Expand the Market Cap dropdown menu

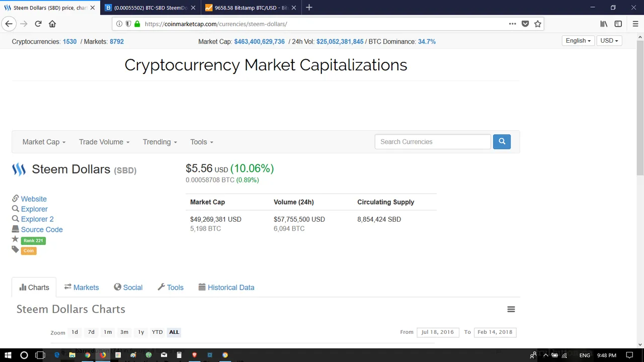(x=44, y=142)
